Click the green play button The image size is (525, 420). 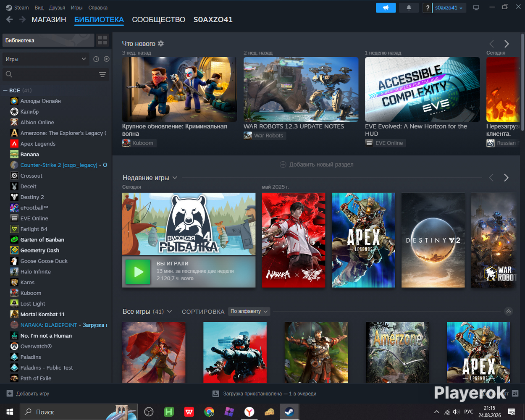coord(138,272)
